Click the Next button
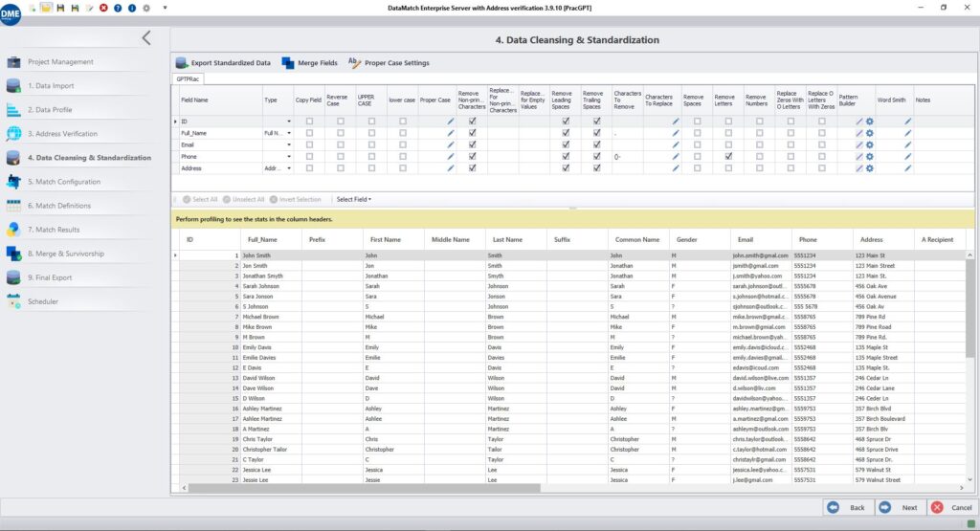The width and height of the screenshot is (980, 531). point(900,507)
